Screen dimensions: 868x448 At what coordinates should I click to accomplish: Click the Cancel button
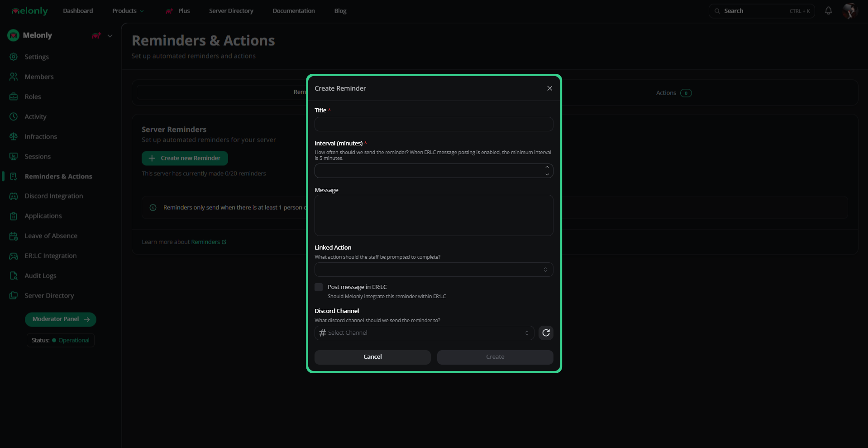372,357
